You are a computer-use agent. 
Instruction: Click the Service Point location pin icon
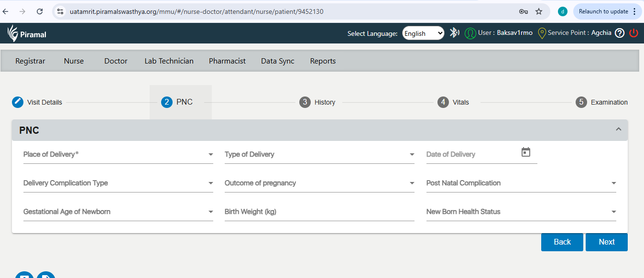pos(542,33)
